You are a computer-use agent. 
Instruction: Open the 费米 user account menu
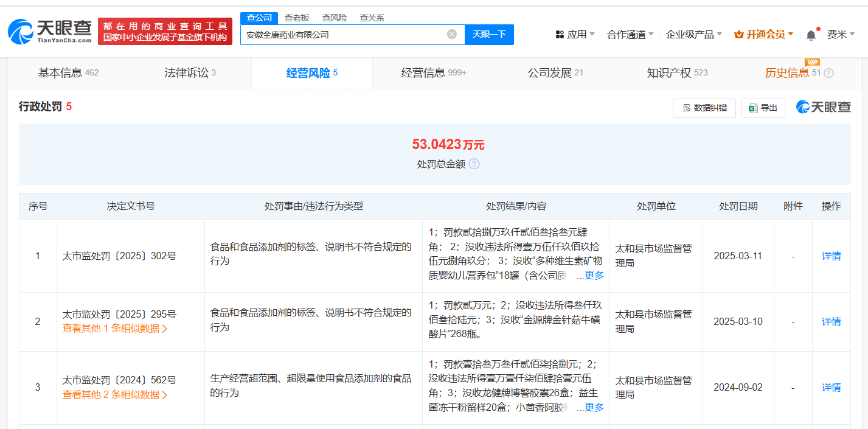pos(841,35)
